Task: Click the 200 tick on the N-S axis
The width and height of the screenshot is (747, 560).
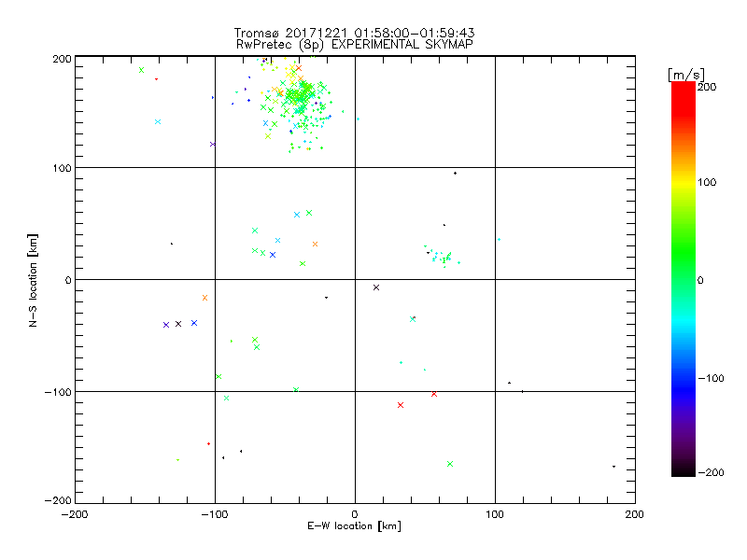Action: point(62,59)
